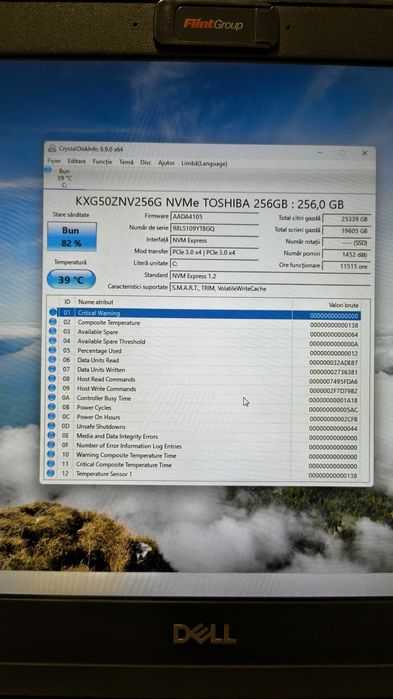Open the Disc menu

tap(146, 163)
